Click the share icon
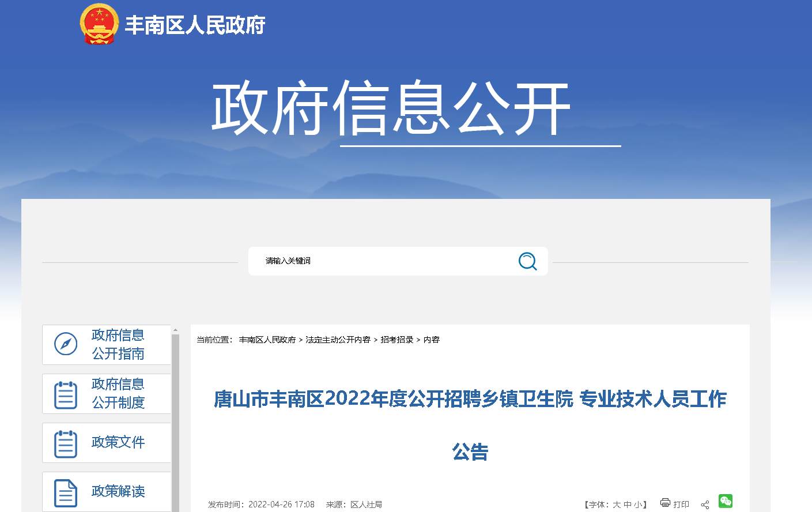Viewport: 812px width, 512px height. (x=705, y=505)
